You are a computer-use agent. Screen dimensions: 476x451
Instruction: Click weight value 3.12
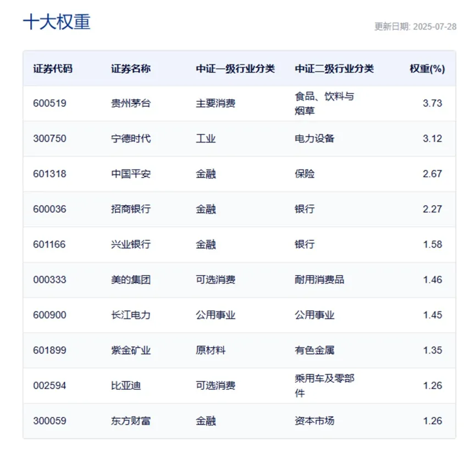click(x=433, y=139)
